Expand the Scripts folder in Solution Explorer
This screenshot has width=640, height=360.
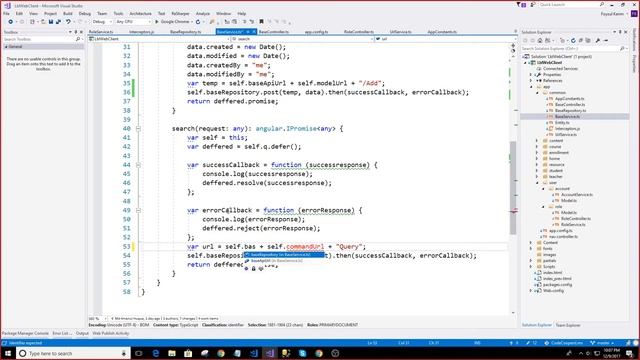pos(531,267)
